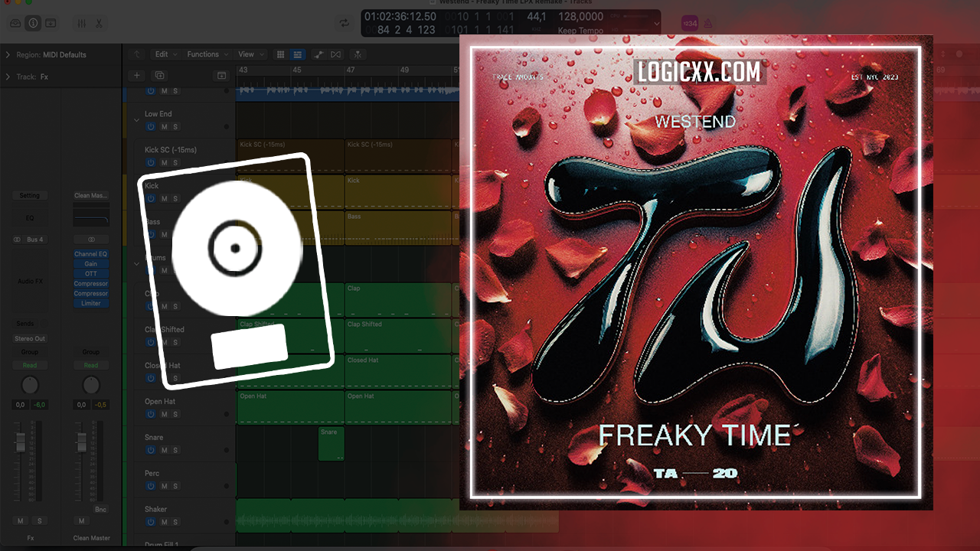Open the Library panel icon
The image size is (980, 551).
[15, 23]
